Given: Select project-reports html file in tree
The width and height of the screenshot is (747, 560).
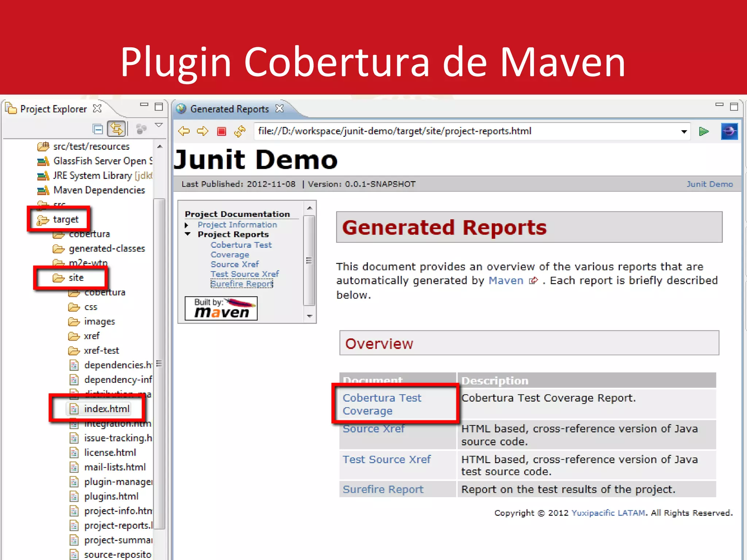Looking at the screenshot, I should tap(111, 525).
